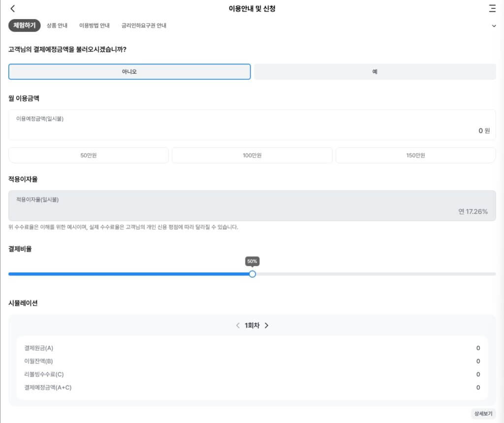
Task: Switch to the 상품 안내 tab
Action: pyautogui.click(x=57, y=26)
